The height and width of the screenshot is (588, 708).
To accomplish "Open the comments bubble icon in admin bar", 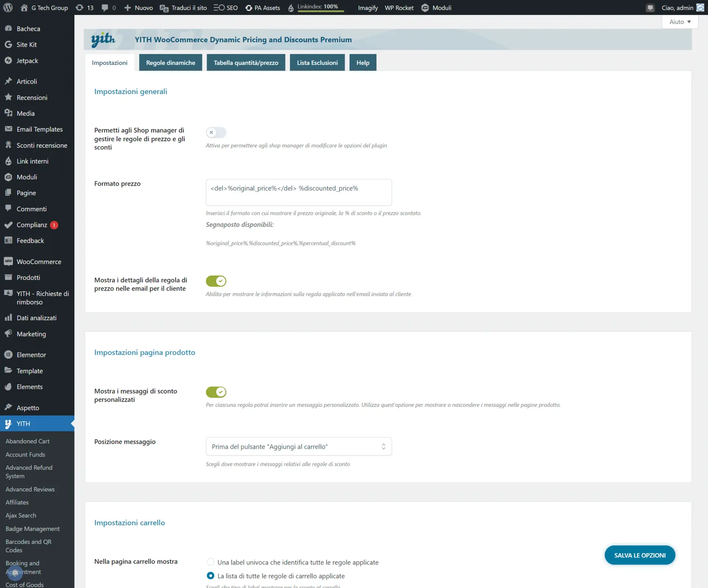I will tap(105, 8).
